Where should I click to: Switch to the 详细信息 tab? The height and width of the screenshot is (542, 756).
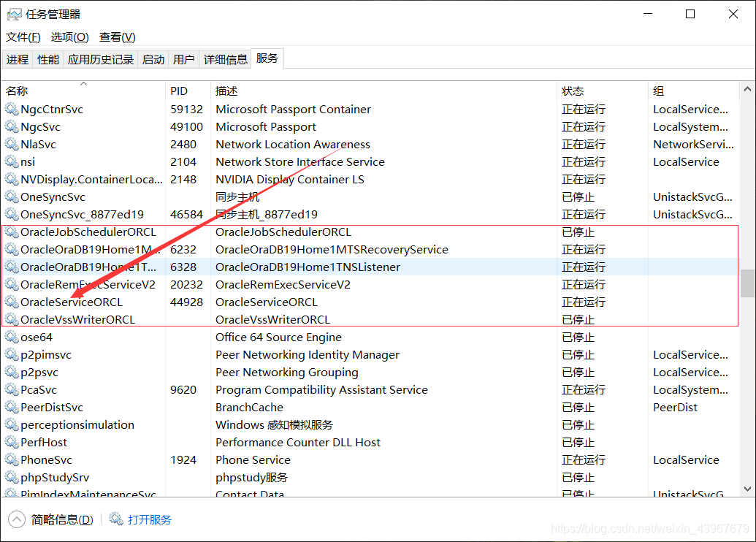(x=225, y=59)
